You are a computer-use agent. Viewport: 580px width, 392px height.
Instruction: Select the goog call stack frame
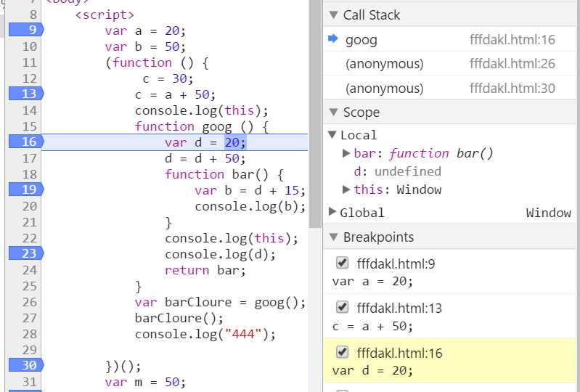pos(362,40)
